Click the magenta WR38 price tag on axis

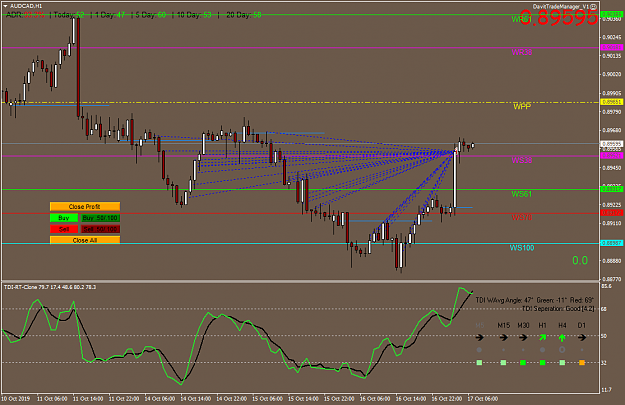(x=611, y=47)
